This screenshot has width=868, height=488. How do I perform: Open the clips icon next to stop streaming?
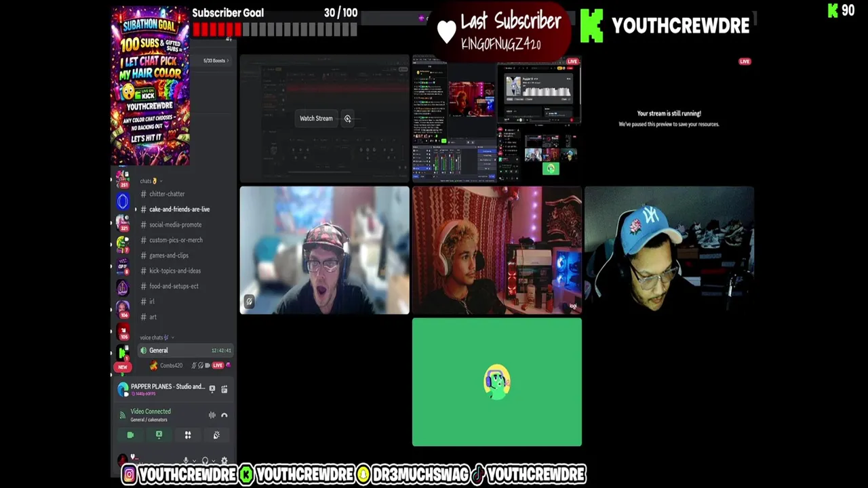[x=224, y=389]
